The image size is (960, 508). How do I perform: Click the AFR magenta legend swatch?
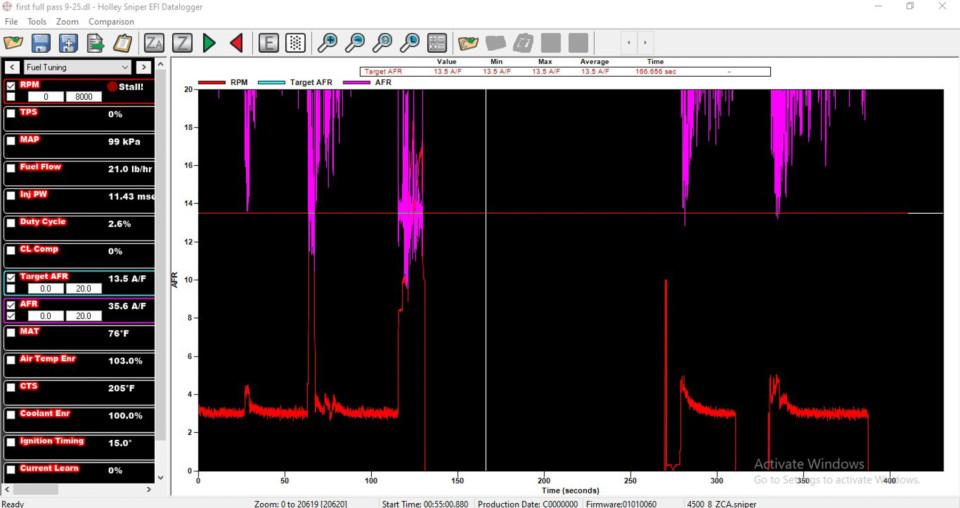(356, 83)
